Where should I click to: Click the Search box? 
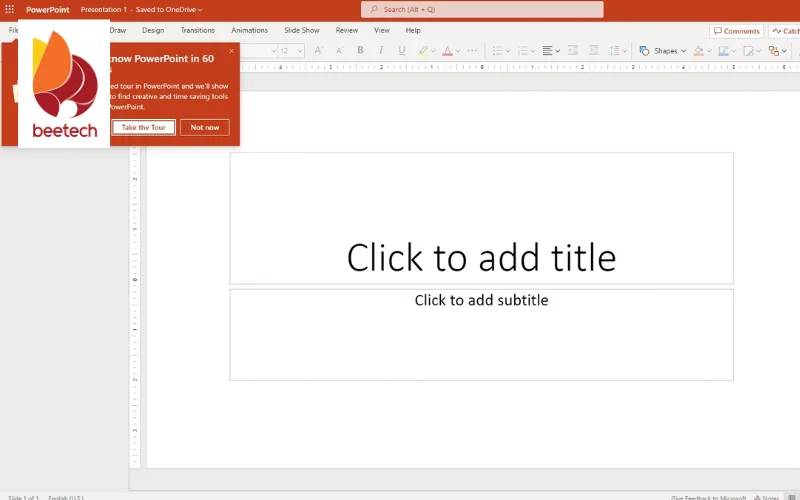click(x=482, y=9)
